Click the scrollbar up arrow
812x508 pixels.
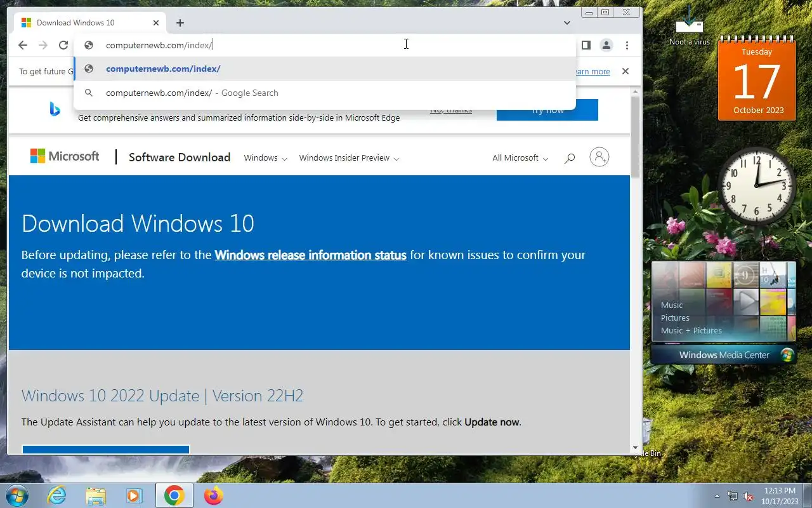[636, 92]
